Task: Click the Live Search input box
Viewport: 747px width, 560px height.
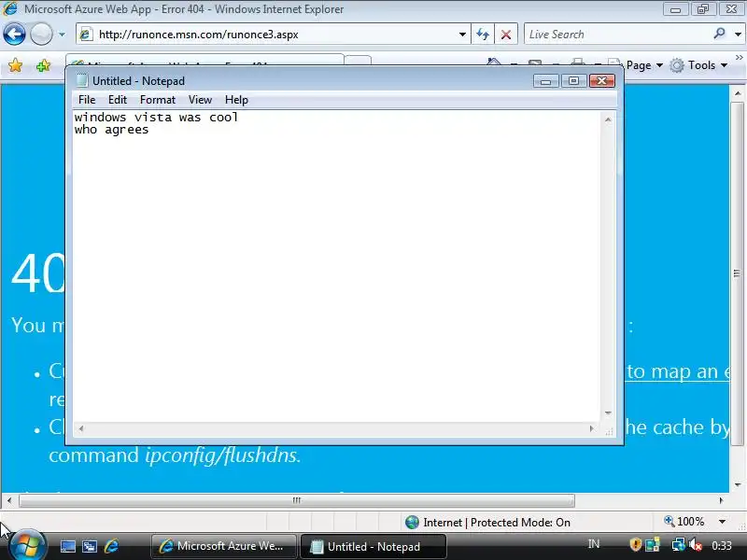Action: tap(617, 35)
